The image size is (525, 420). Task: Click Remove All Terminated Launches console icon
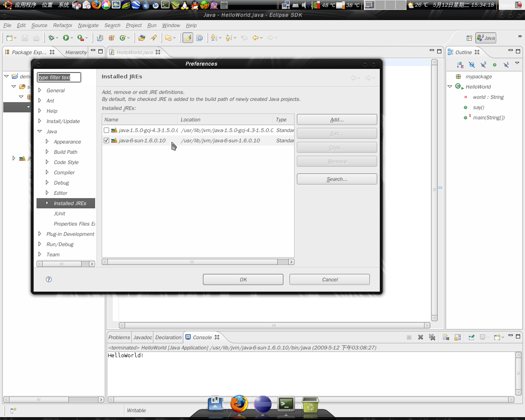tap(432, 337)
